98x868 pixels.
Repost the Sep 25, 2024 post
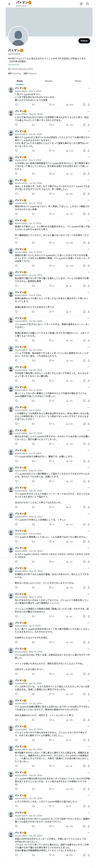tap(33, 125)
